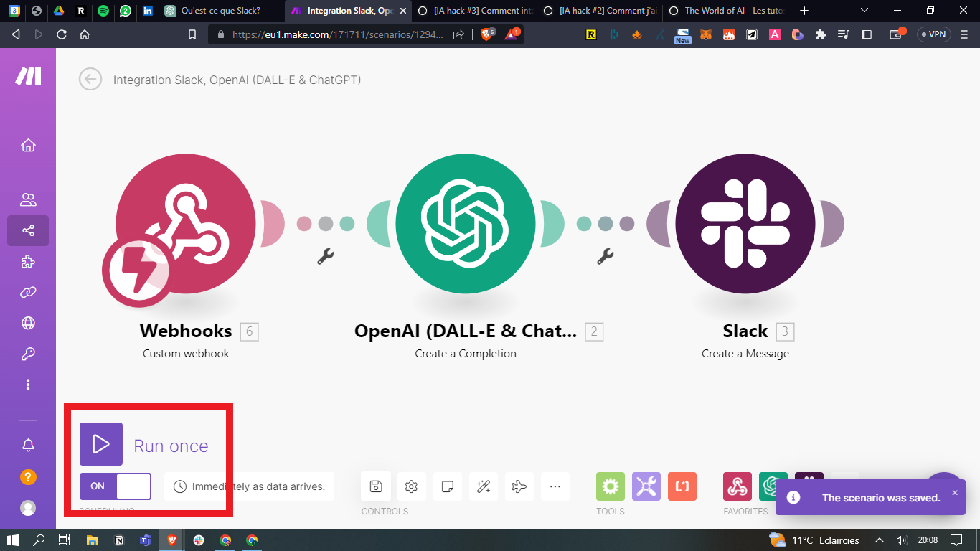This screenshot has width=980, height=551.
Task: Click the explain flow airplane icon
Action: click(x=519, y=486)
